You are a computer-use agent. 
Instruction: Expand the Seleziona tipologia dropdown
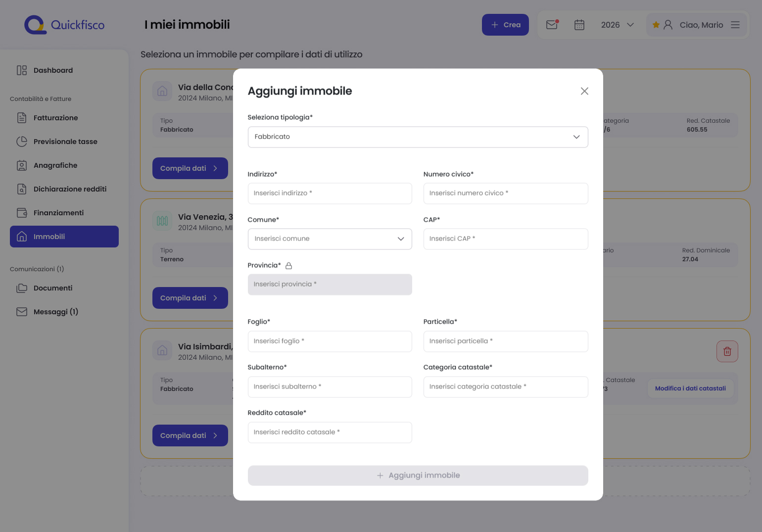point(418,137)
